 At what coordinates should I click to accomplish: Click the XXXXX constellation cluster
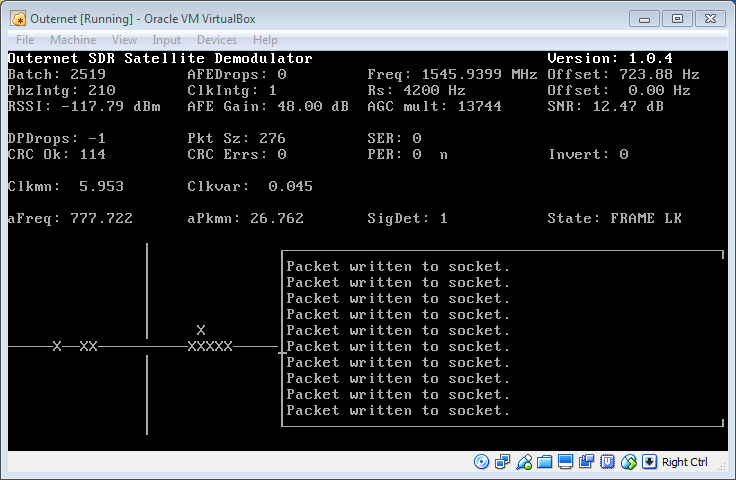click(x=210, y=346)
